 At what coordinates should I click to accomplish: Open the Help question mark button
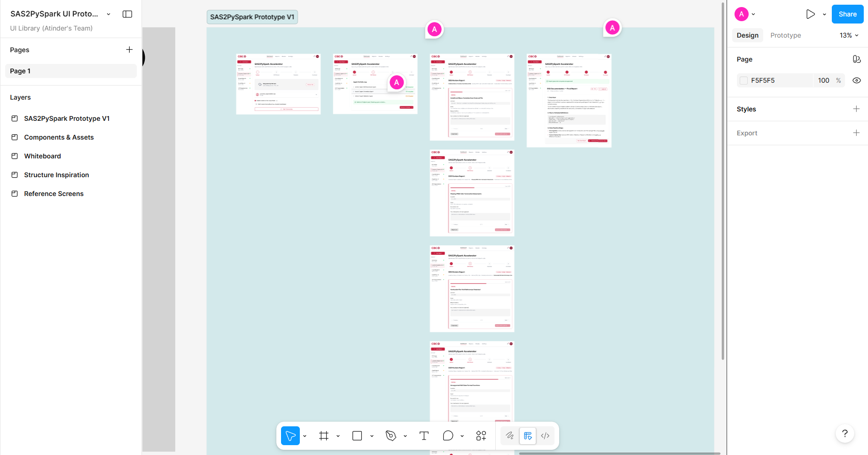click(x=845, y=433)
